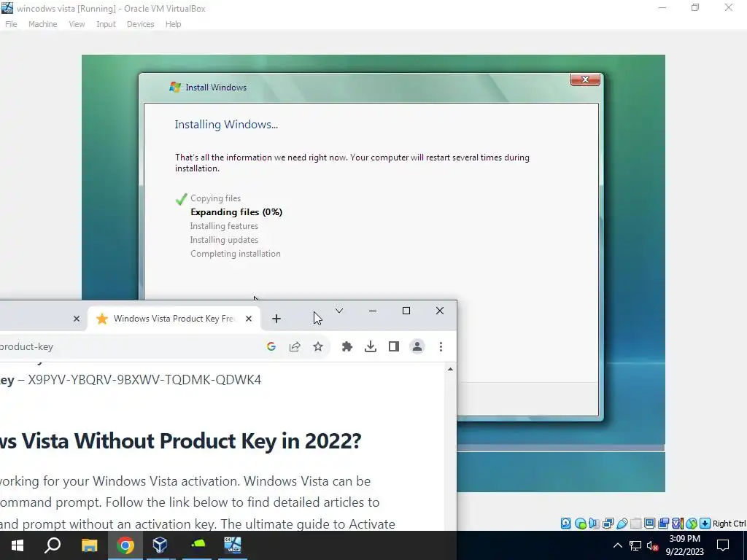Screen dimensions: 747x560
Task: Close the left partially hidden Chrome tab
Action: pos(77,319)
